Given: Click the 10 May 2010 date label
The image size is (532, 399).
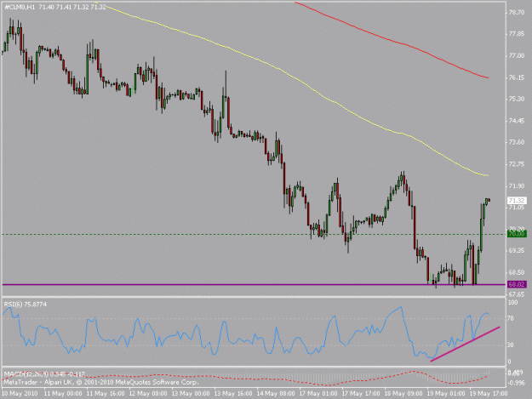Looking at the screenshot, I should click(20, 394).
